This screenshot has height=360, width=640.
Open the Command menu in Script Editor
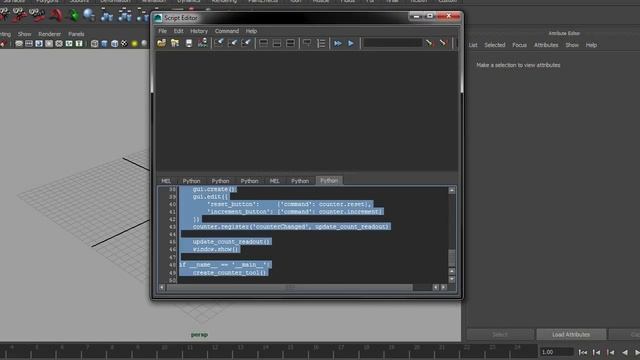(227, 31)
